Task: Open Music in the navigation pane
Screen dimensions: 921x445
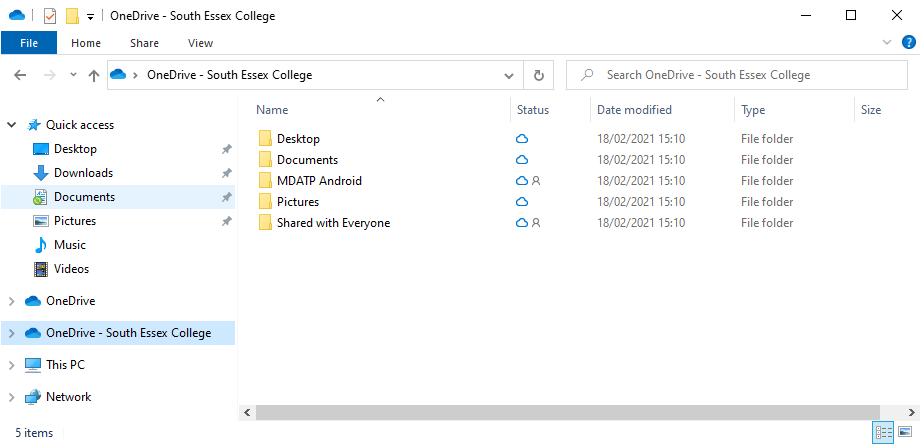Action: (70, 245)
